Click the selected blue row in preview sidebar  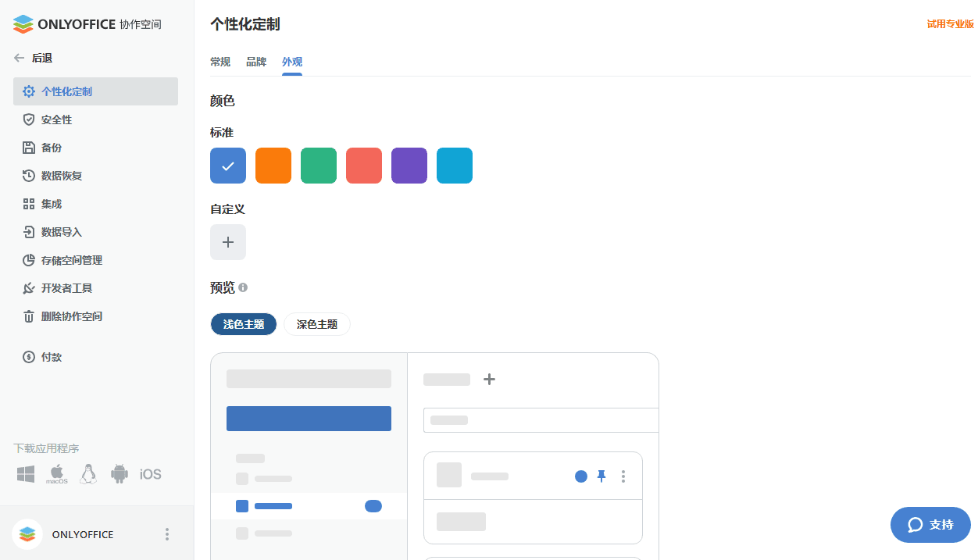pos(309,506)
